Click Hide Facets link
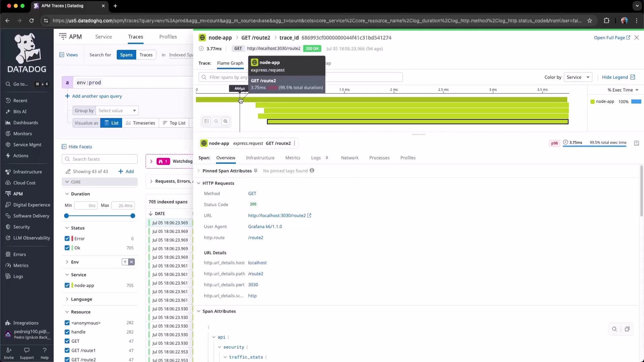Viewport: 644px width, 362px height. pos(77,147)
